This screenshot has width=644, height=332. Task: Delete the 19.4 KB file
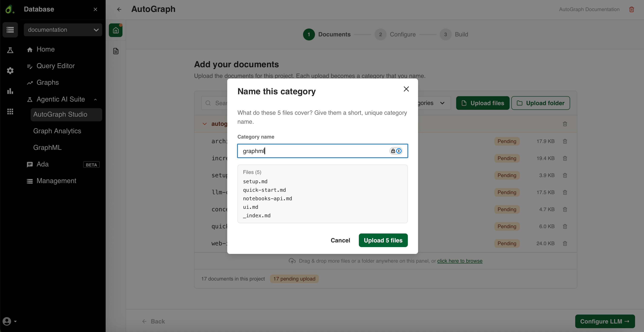(565, 158)
